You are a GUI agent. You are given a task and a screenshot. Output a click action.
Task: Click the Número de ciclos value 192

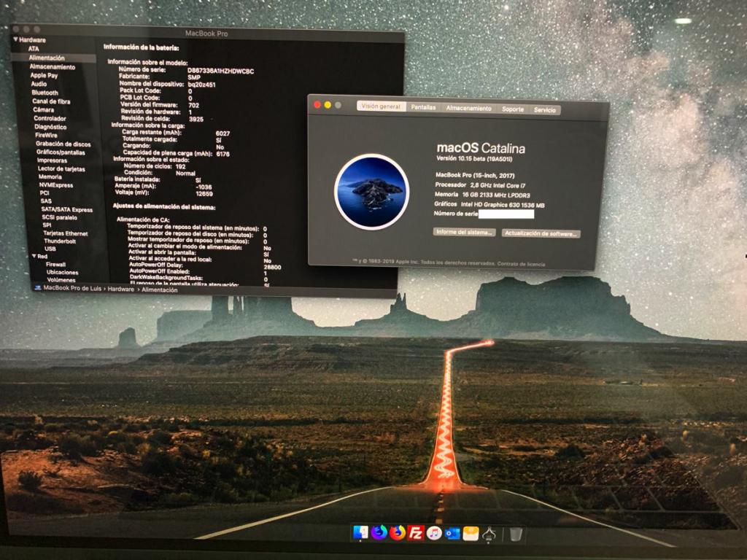point(181,167)
